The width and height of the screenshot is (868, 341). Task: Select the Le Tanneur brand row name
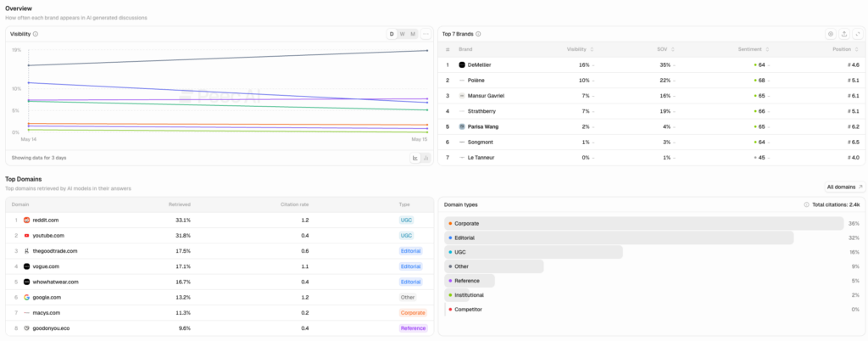point(481,158)
